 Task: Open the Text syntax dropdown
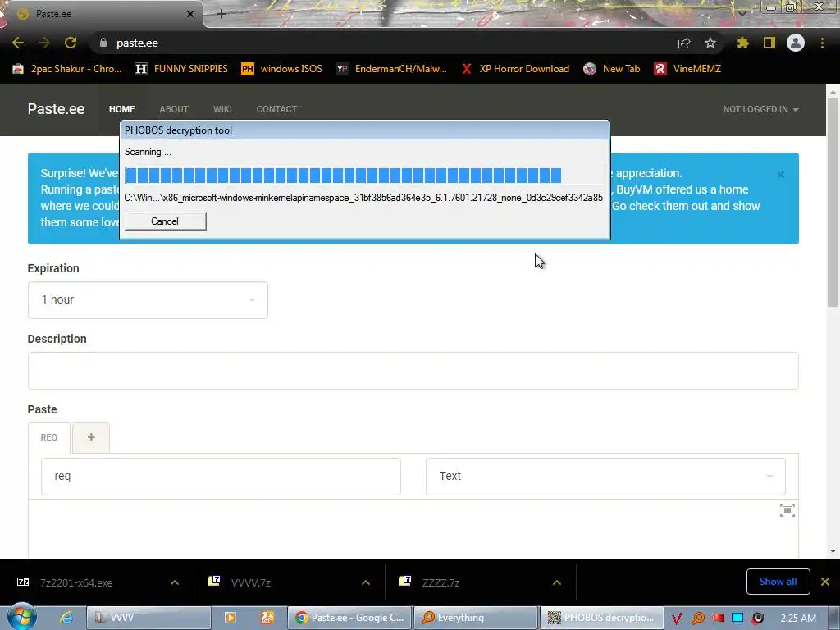click(605, 477)
